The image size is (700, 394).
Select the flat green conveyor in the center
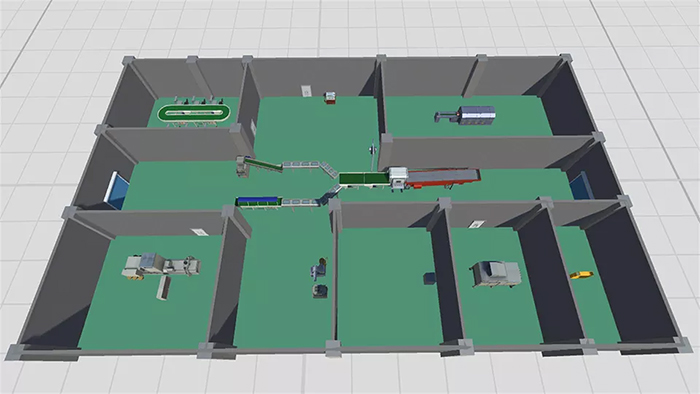[363, 179]
